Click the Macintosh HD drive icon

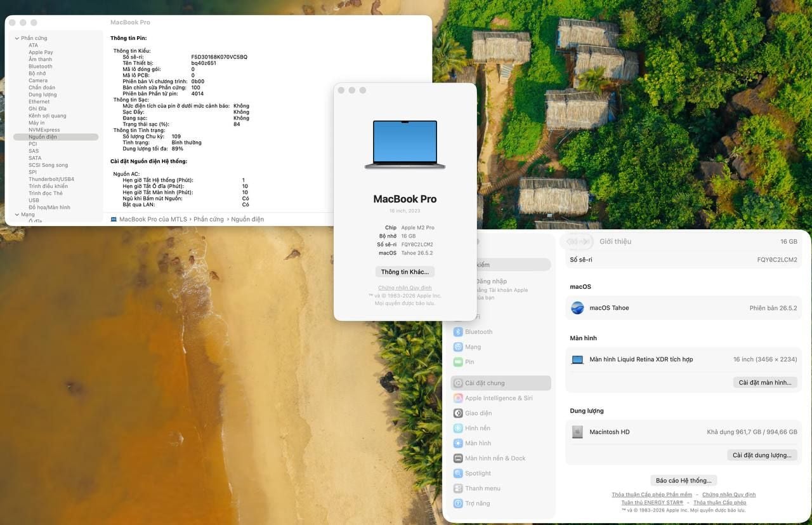pyautogui.click(x=577, y=432)
